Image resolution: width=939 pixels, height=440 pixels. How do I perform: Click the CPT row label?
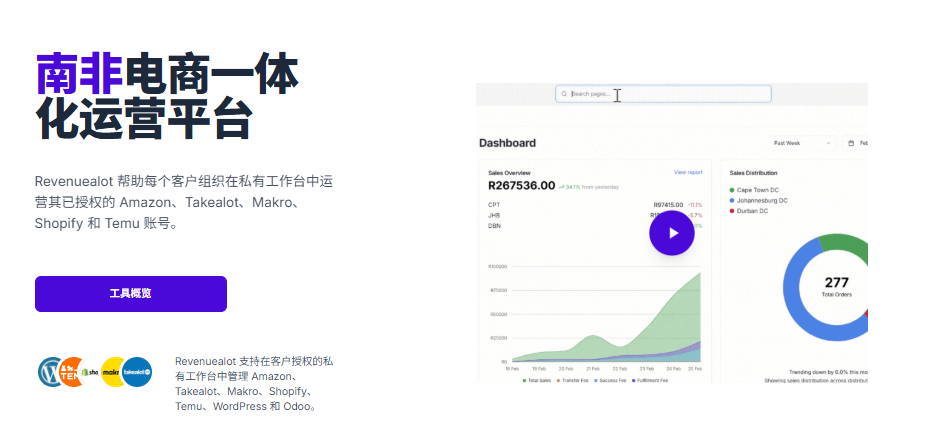pyautogui.click(x=494, y=205)
